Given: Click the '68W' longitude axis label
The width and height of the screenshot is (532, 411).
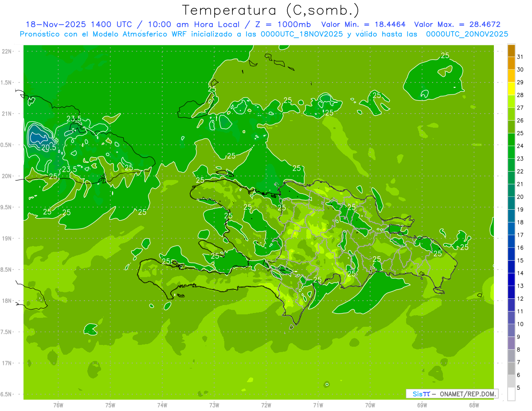Looking at the screenshot, I should [474, 405].
